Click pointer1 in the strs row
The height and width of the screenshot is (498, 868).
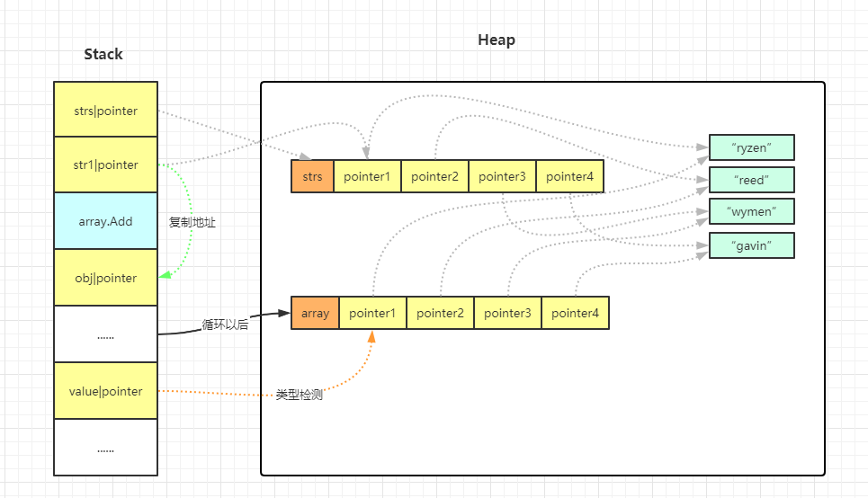point(367,176)
